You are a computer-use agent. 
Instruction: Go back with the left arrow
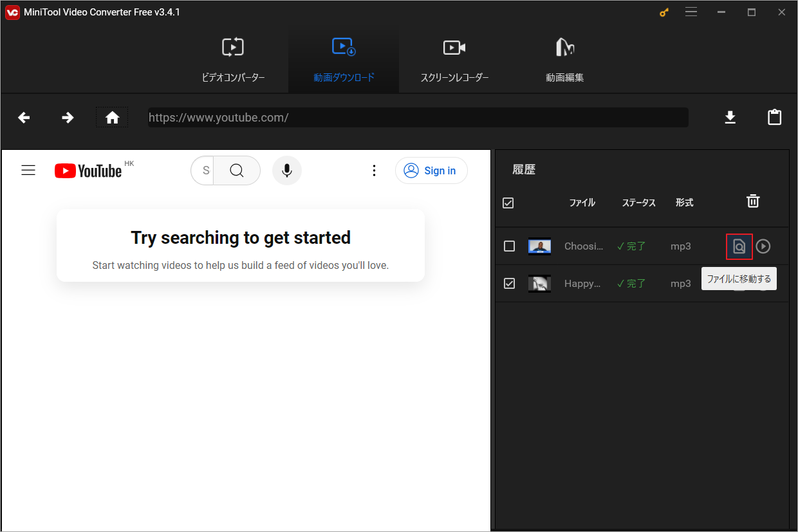pyautogui.click(x=24, y=118)
